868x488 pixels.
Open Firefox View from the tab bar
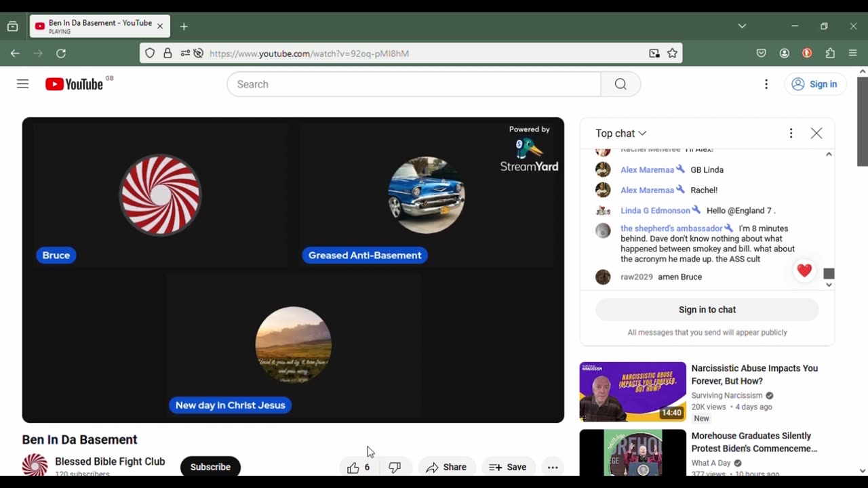(12, 26)
